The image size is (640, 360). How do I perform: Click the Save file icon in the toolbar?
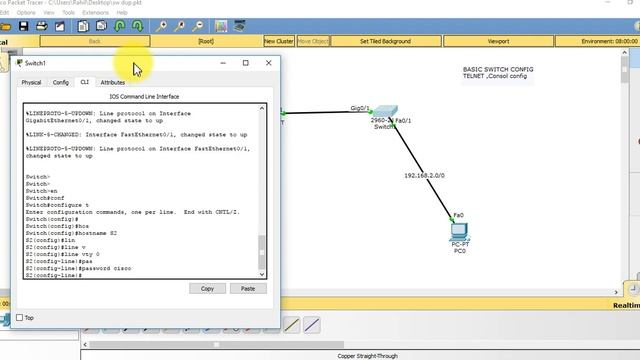coord(23,27)
